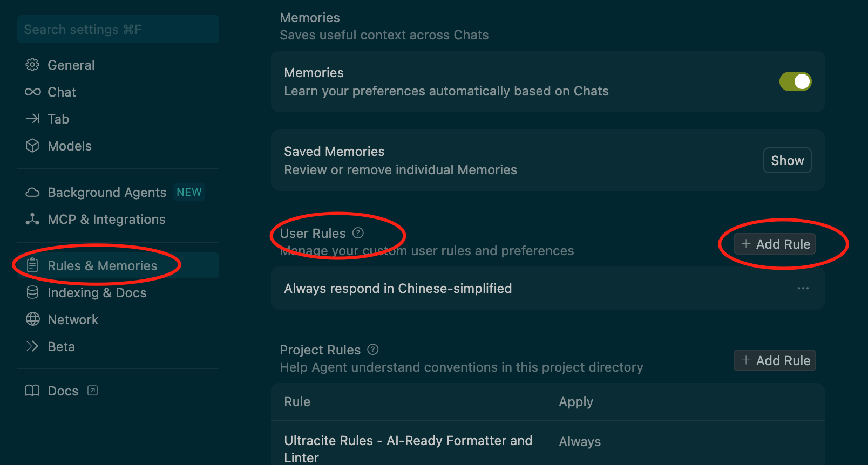Add a new user rule
Screen dimensions: 868x465
click(x=775, y=244)
